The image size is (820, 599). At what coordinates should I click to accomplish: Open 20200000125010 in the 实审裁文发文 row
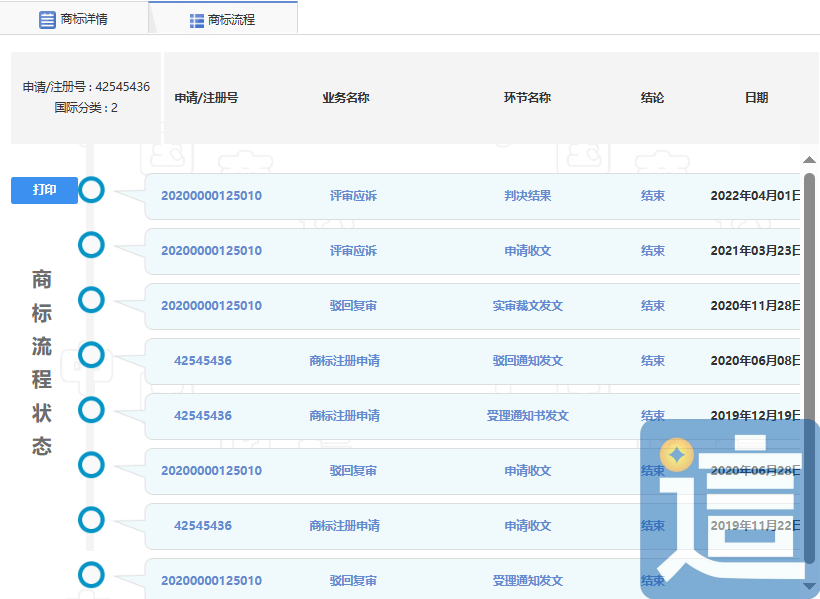[x=211, y=306]
